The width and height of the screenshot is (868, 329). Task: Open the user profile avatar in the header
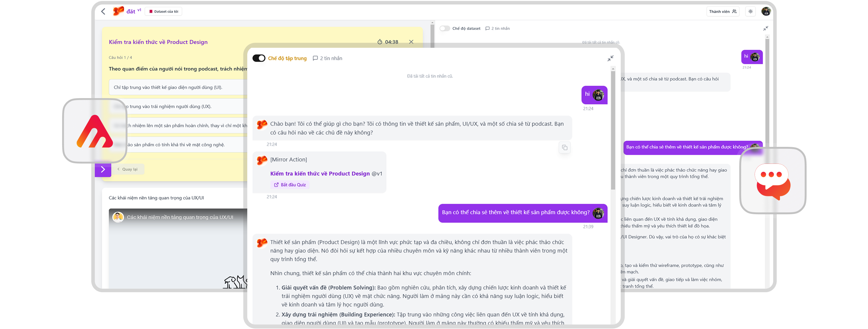click(x=766, y=12)
